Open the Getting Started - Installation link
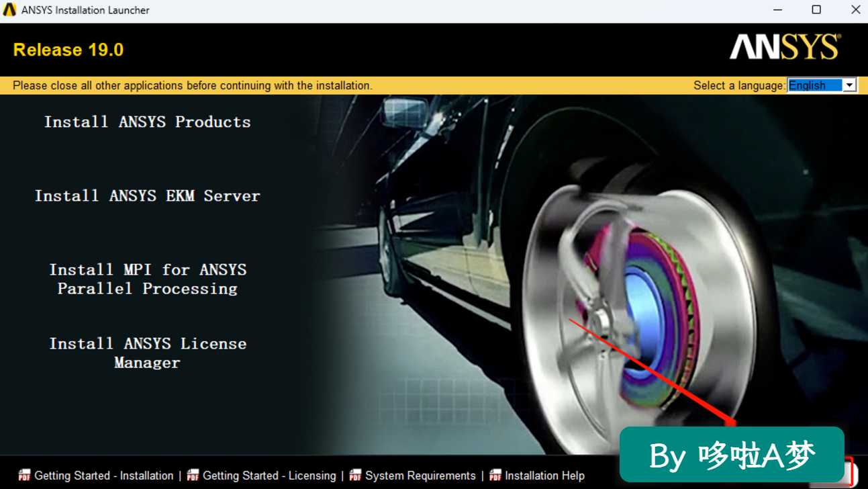 point(104,476)
